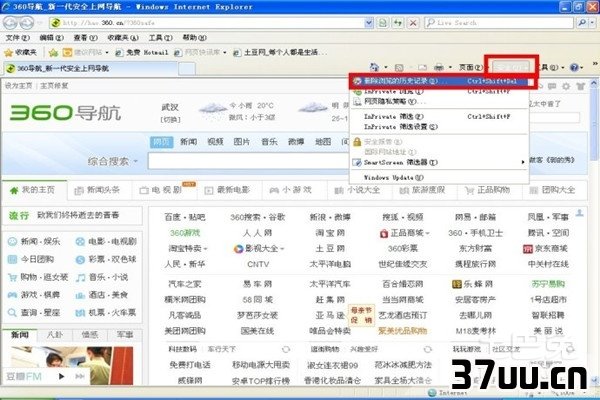Open the Print button dropdown arrow
The height and width of the screenshot is (400, 600).
450,67
